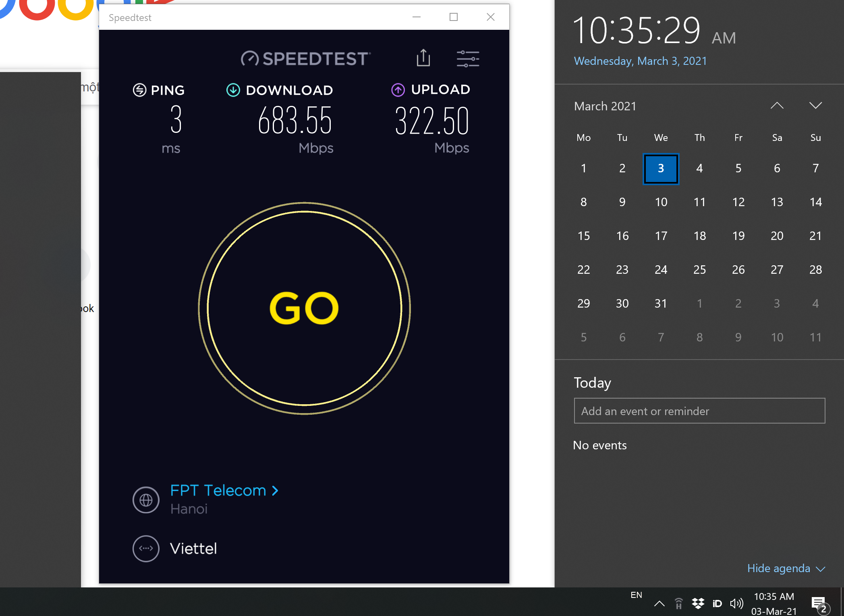Open the Wednesday, March 3, 2021 date link
Viewport: 844px width, 616px height.
640,61
